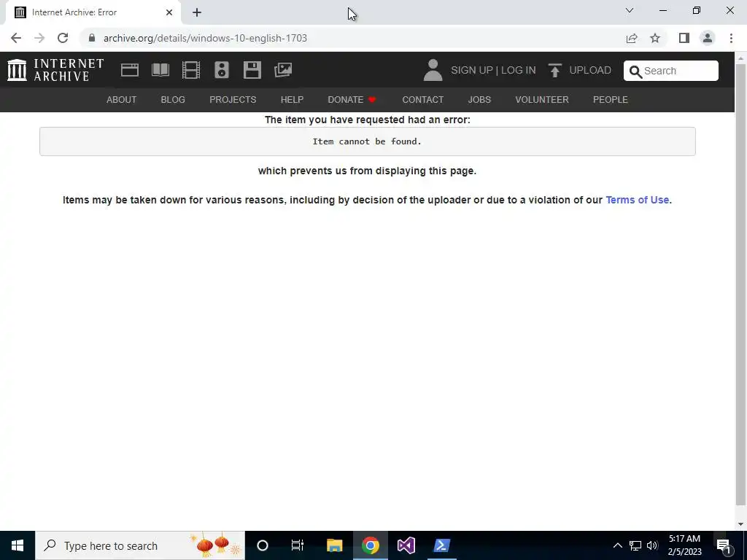Click the Internet Archive logo
This screenshot has height=560, width=747.
(55, 70)
